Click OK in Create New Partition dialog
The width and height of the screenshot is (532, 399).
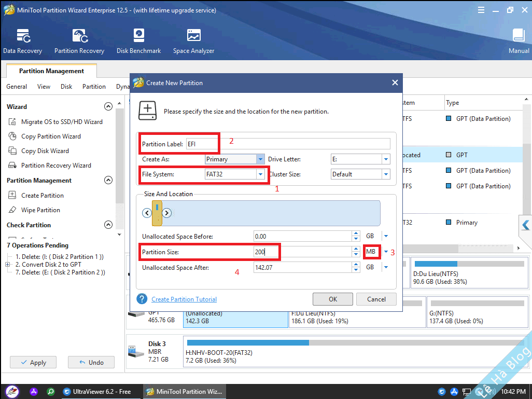(x=333, y=299)
